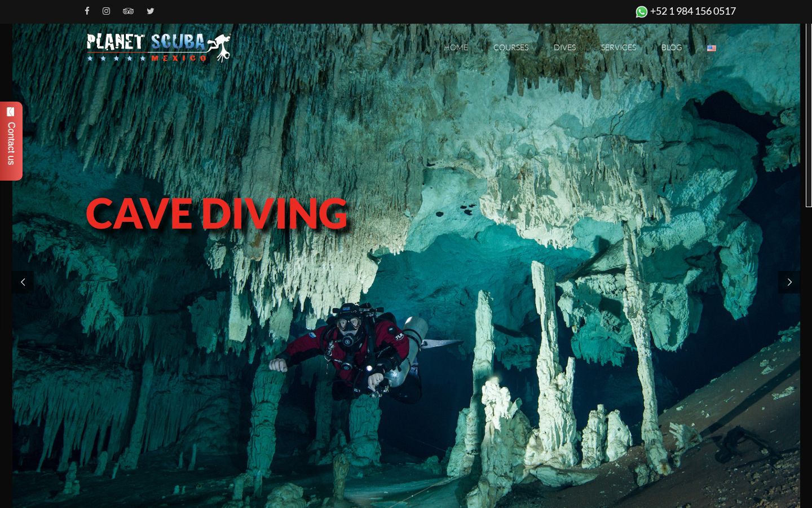Open the Instagram profile icon
Viewport: 812px width, 508px height.
pos(106,11)
